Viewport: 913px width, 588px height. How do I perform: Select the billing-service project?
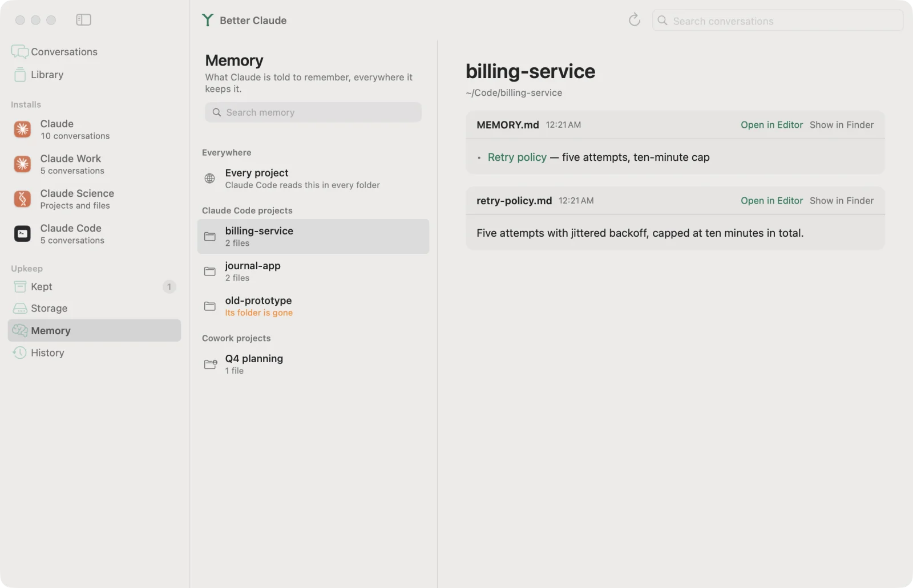tap(313, 237)
